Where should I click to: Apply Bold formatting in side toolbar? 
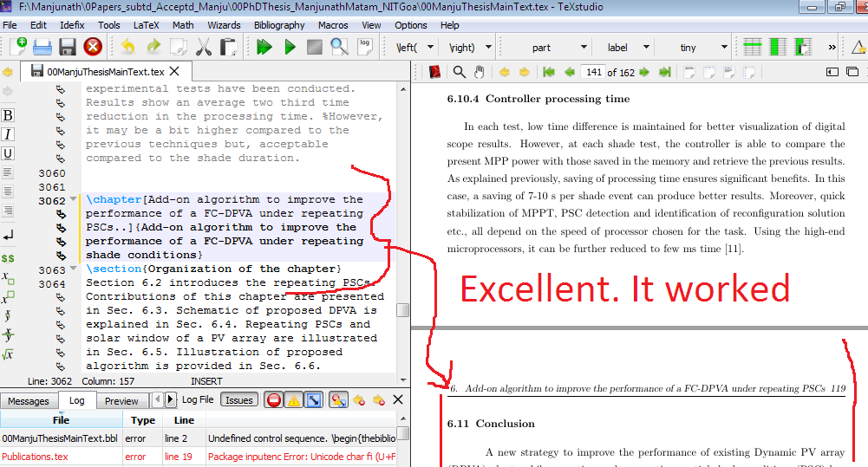click(8, 115)
